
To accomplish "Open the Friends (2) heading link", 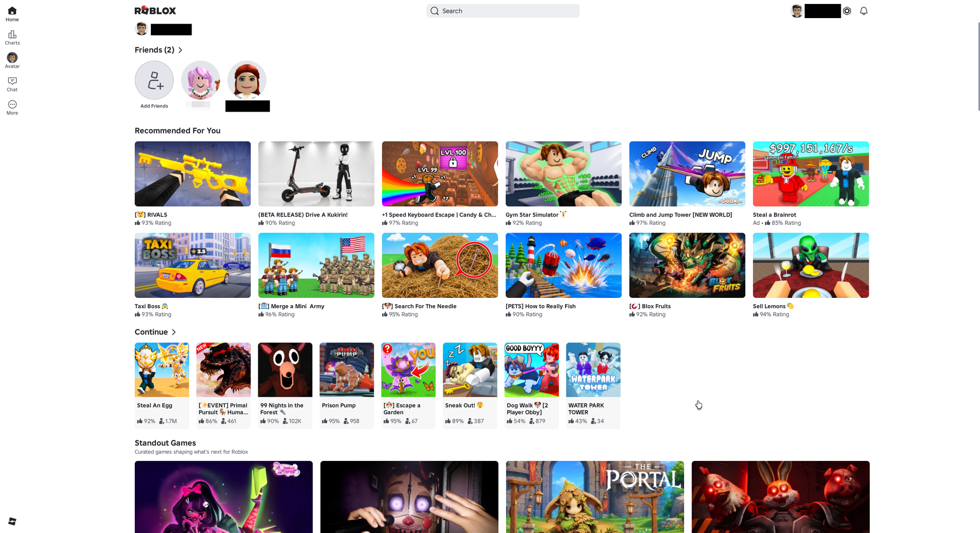I will (x=154, y=50).
